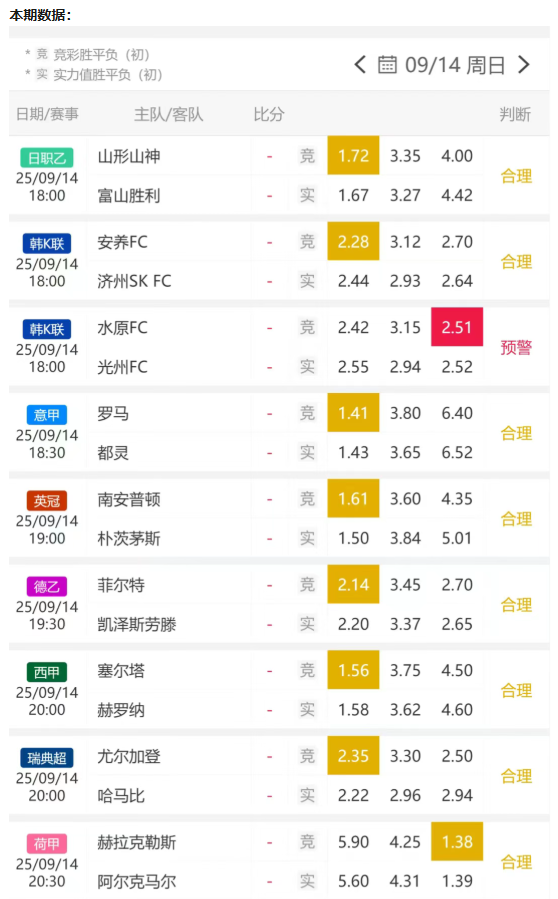Click the previous date left chevron
Viewport: 558px width, 899px height.
click(360, 65)
